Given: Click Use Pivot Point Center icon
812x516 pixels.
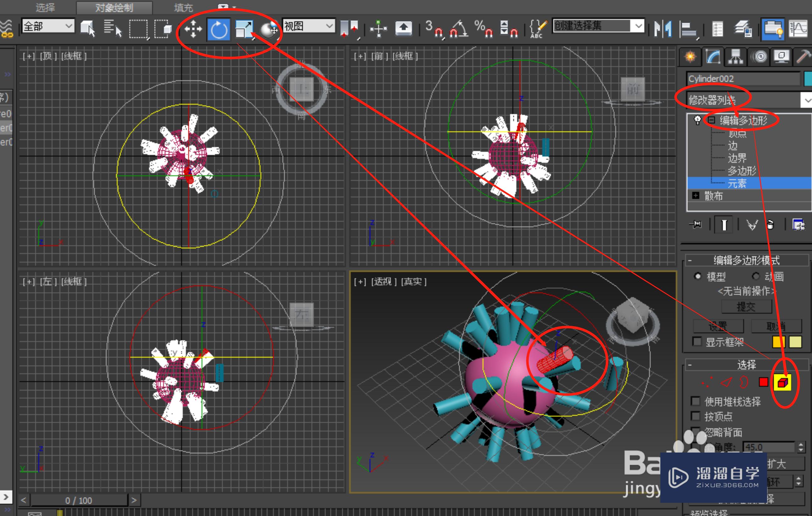Looking at the screenshot, I should pyautogui.click(x=349, y=29).
